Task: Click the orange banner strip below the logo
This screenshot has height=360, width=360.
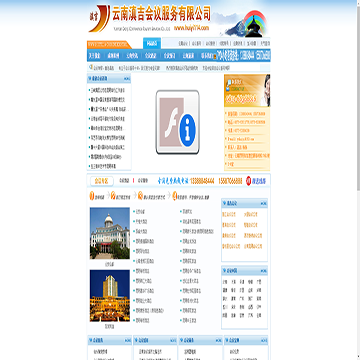Action: pyautogui.click(x=109, y=44)
